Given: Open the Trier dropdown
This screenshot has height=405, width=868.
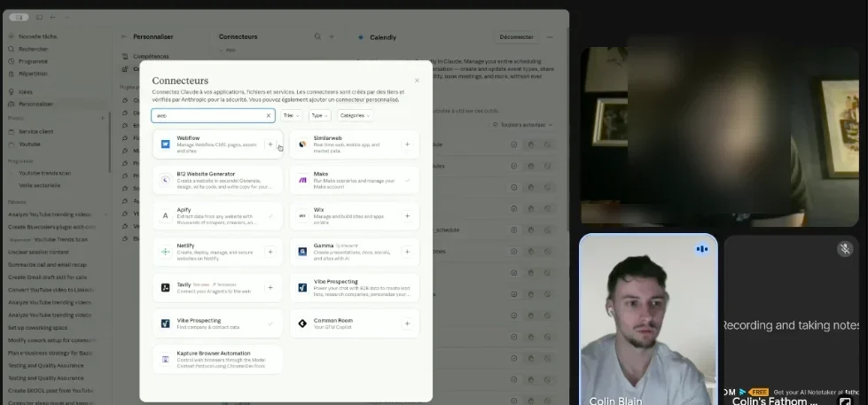Looking at the screenshot, I should (291, 115).
